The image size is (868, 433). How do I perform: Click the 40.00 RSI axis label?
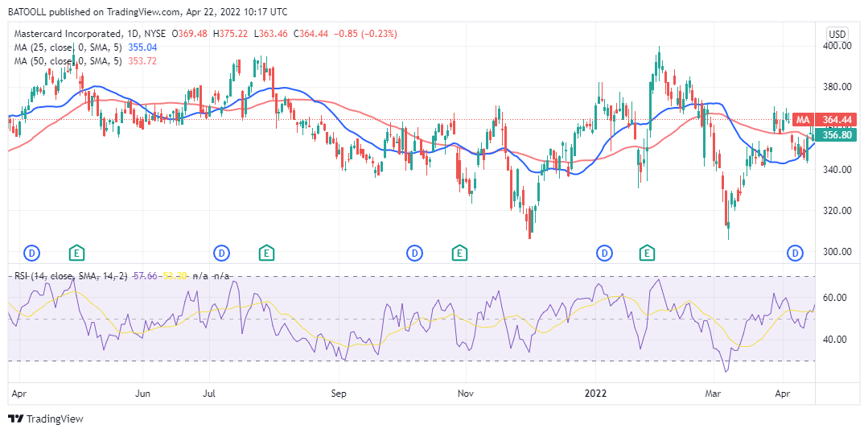tap(835, 340)
